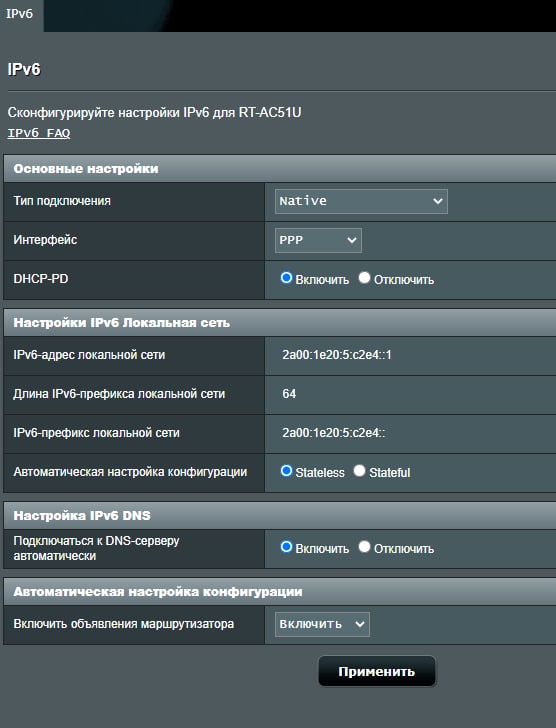This screenshot has width=556, height=728.
Task: Click LAN IPv6 prefix 2a00:1e20:5:c2e4::
Action: click(x=334, y=433)
